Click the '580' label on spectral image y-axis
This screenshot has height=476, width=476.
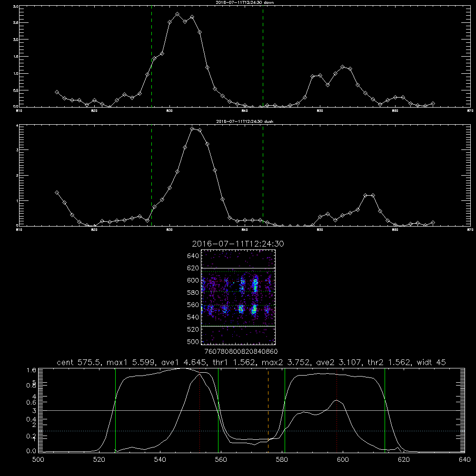(x=193, y=293)
